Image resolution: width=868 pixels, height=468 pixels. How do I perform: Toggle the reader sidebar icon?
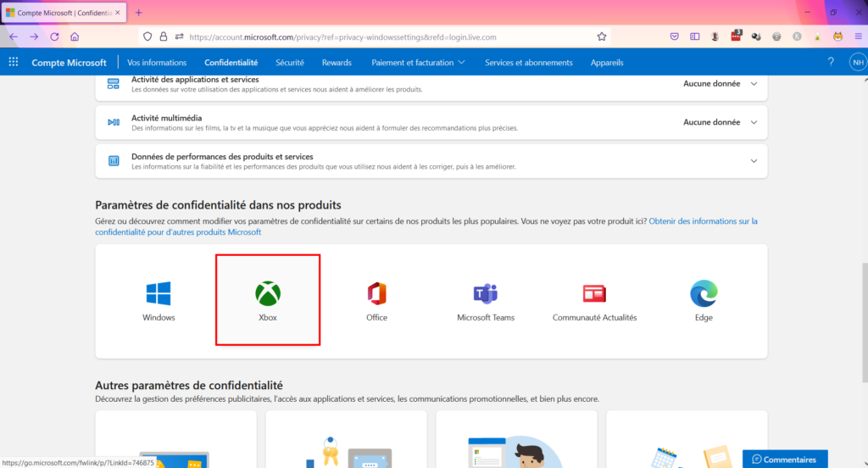pyautogui.click(x=695, y=36)
